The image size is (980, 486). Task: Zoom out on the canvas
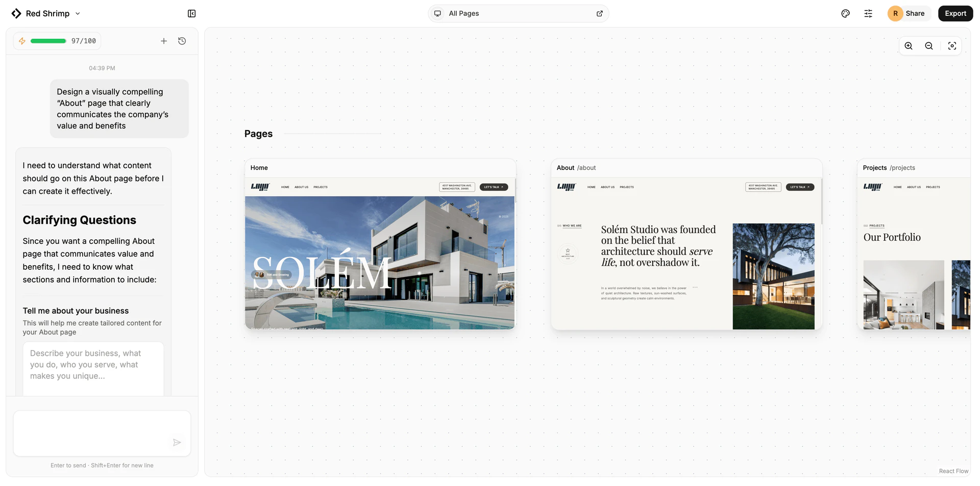(928, 45)
